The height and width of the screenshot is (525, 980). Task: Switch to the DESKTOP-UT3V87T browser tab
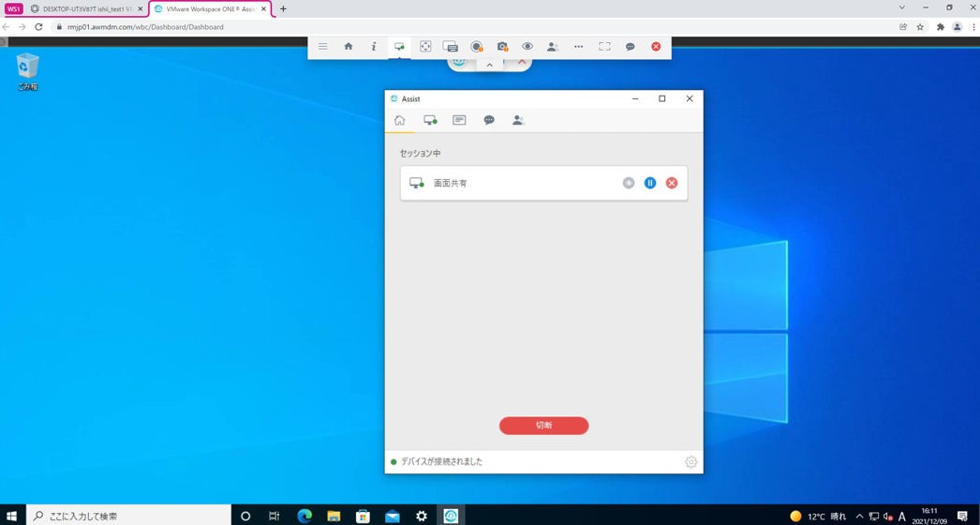87,8
